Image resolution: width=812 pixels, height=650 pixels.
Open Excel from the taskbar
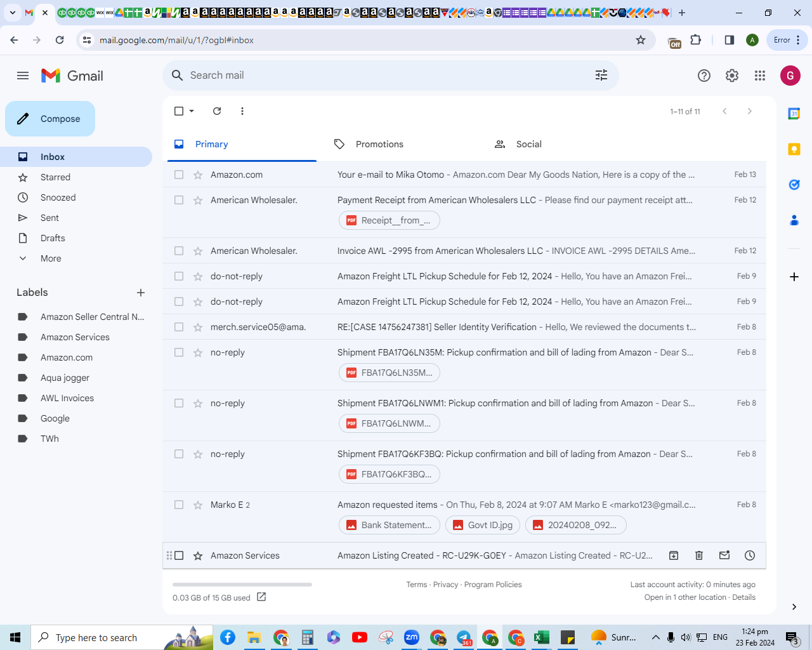(542, 637)
